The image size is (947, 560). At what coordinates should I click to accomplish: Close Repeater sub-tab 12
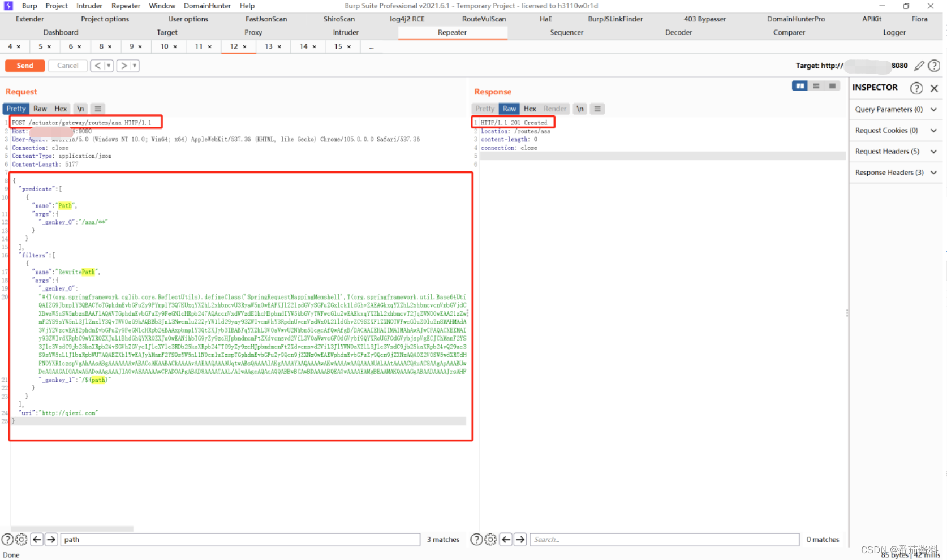(x=244, y=46)
